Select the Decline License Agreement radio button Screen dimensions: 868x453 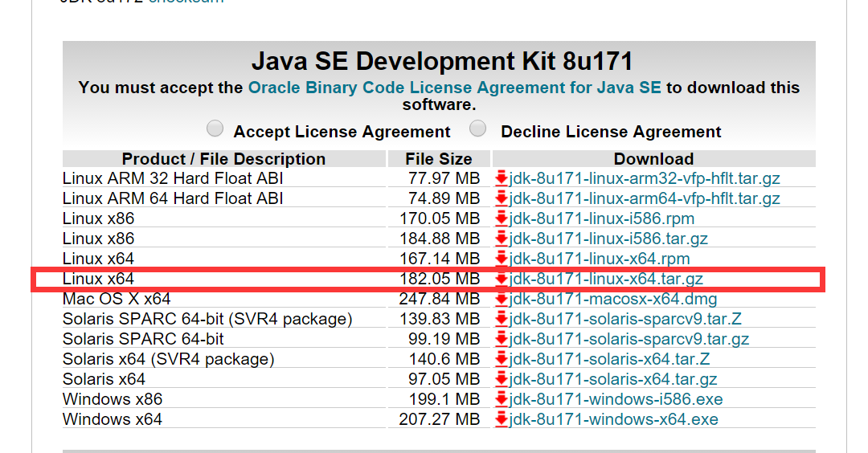tap(477, 129)
